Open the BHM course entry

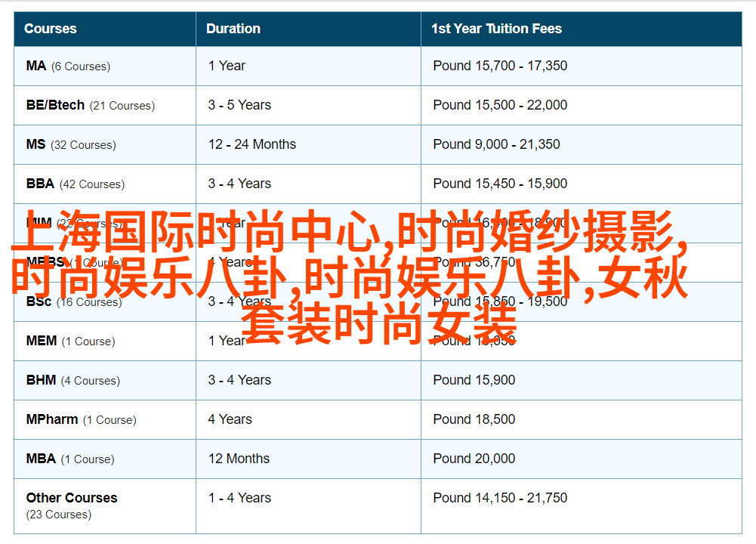point(41,380)
